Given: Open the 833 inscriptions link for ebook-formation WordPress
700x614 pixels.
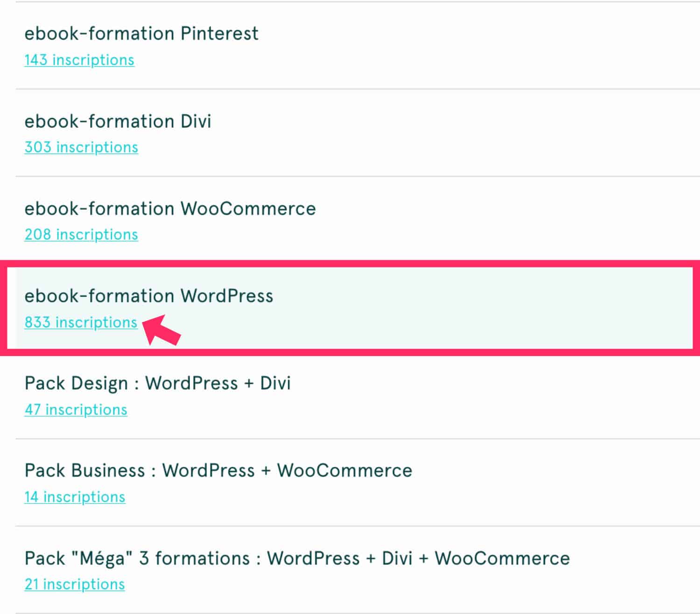Looking at the screenshot, I should (80, 322).
